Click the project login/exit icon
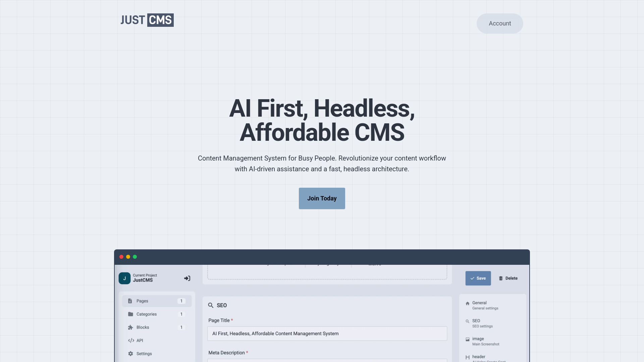The width and height of the screenshot is (644, 362). click(186, 278)
